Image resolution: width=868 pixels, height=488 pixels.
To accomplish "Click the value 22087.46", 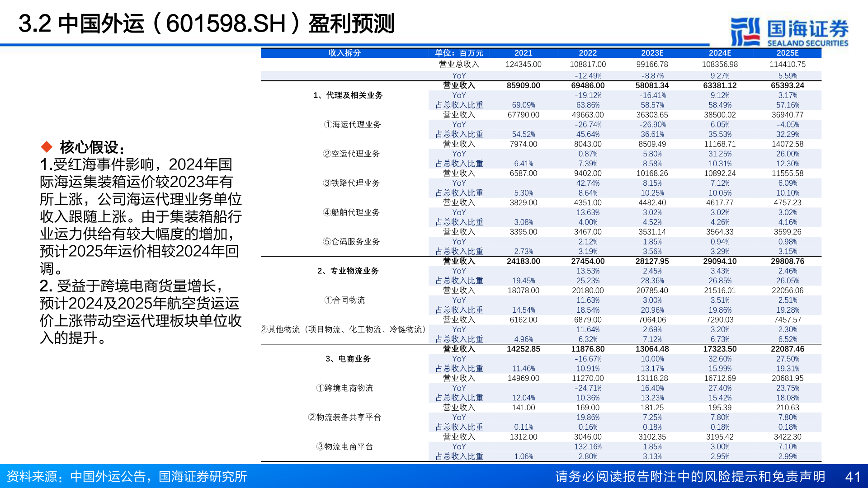I will (788, 349).
